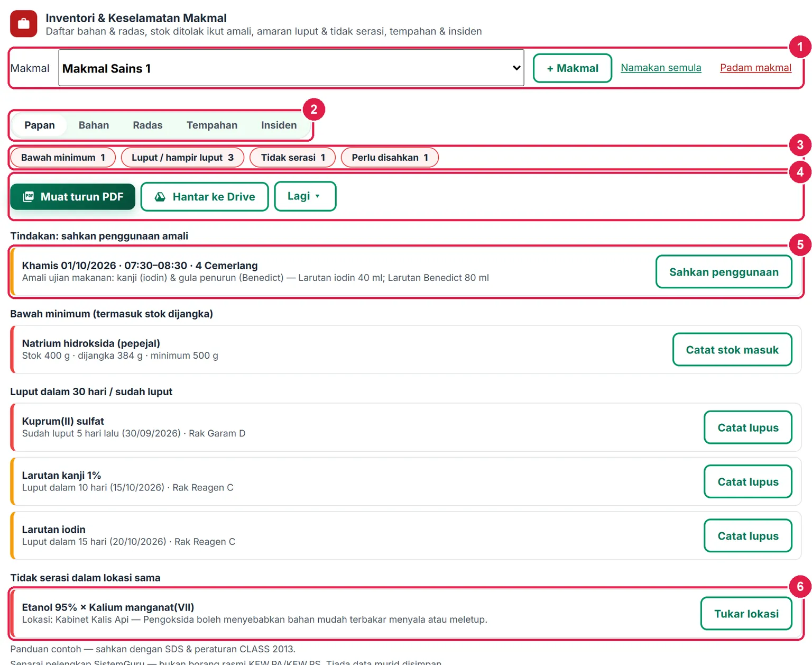Select the Perlu disahkan chip
Image resolution: width=812 pixels, height=665 pixels.
390,158
